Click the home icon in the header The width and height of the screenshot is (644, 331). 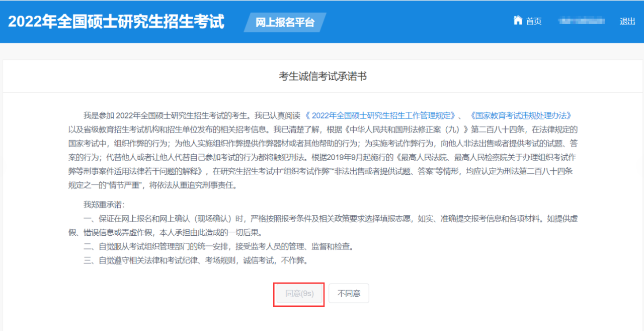click(518, 20)
